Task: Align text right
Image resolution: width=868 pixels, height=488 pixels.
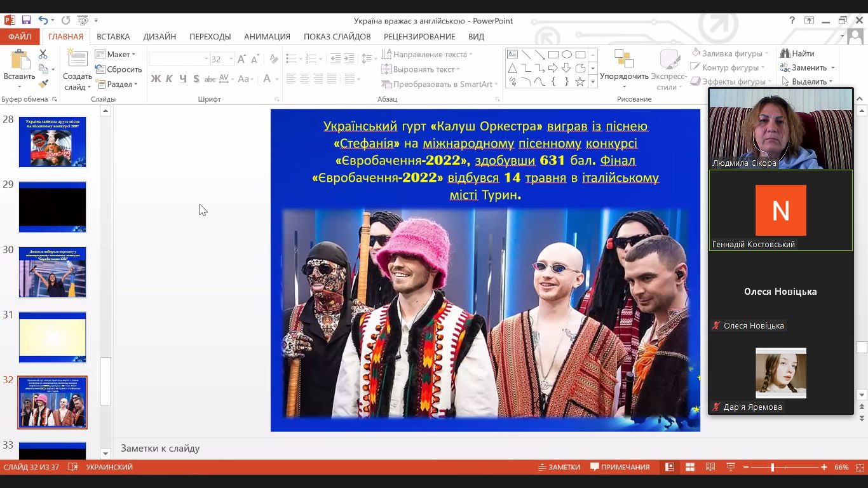Action: pyautogui.click(x=318, y=79)
